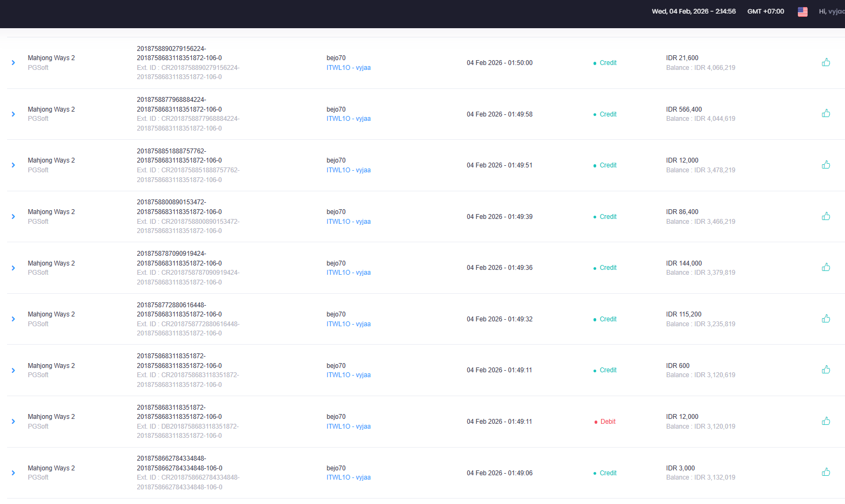Click thumbs-up icon for IDR 3,000 credit row
This screenshot has height=504, width=845.
[826, 472]
